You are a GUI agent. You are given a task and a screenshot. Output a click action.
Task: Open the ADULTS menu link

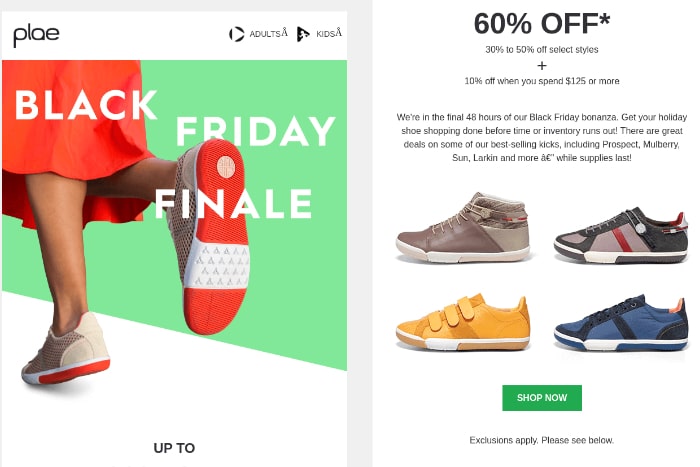[x=268, y=33]
